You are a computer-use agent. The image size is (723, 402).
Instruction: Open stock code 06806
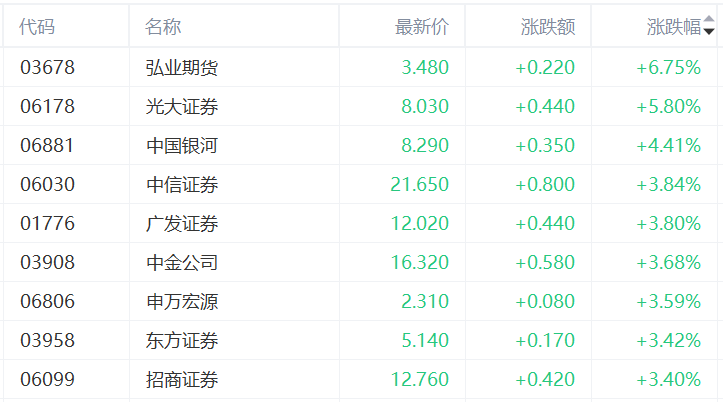tap(47, 302)
